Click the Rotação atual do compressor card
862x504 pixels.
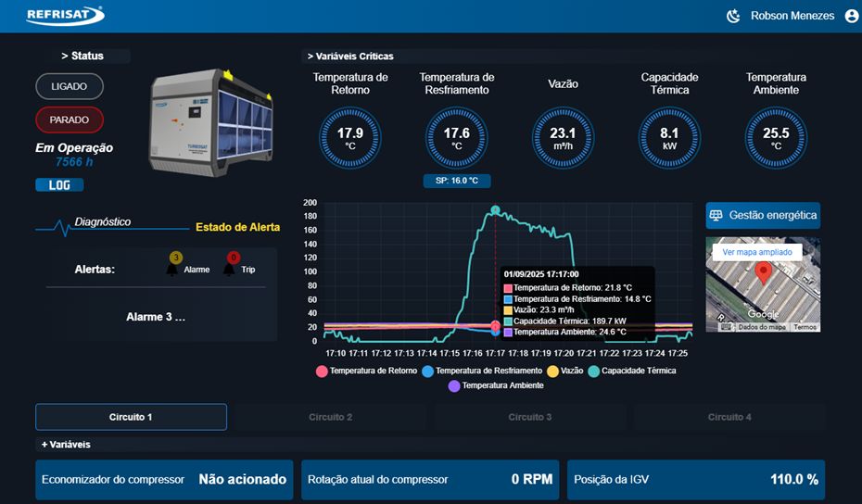pos(430,480)
